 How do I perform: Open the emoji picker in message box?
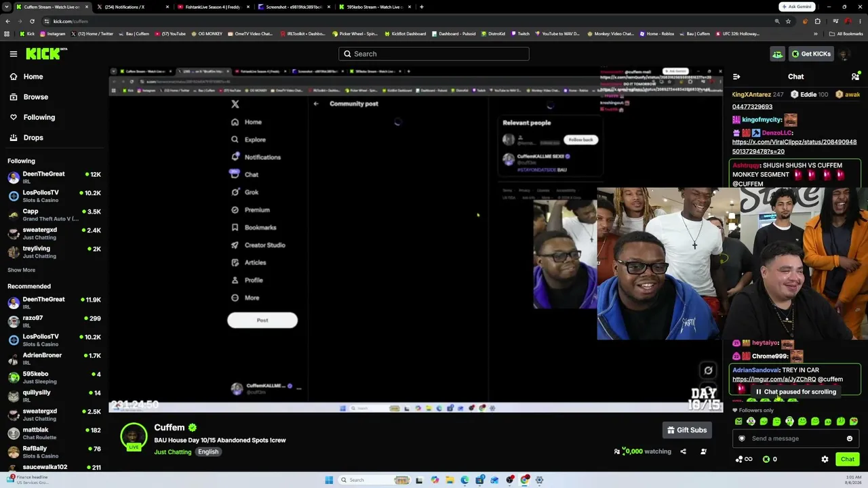850,439
